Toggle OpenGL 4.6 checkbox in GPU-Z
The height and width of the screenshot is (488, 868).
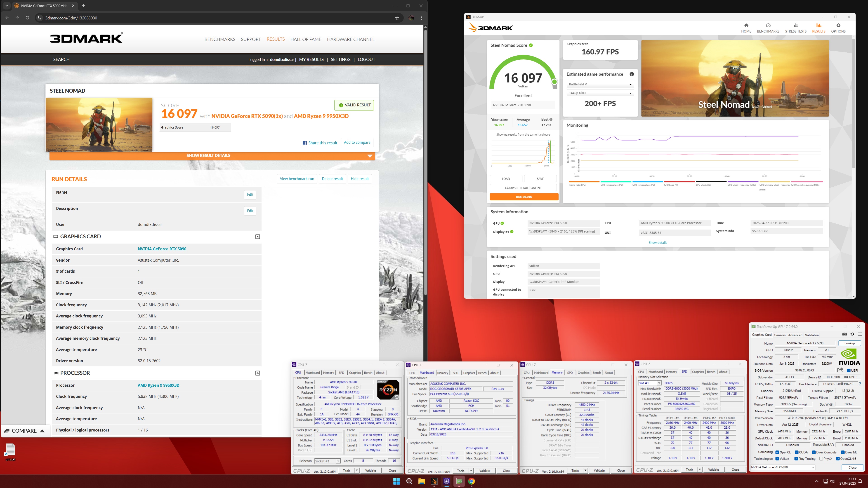(x=838, y=459)
